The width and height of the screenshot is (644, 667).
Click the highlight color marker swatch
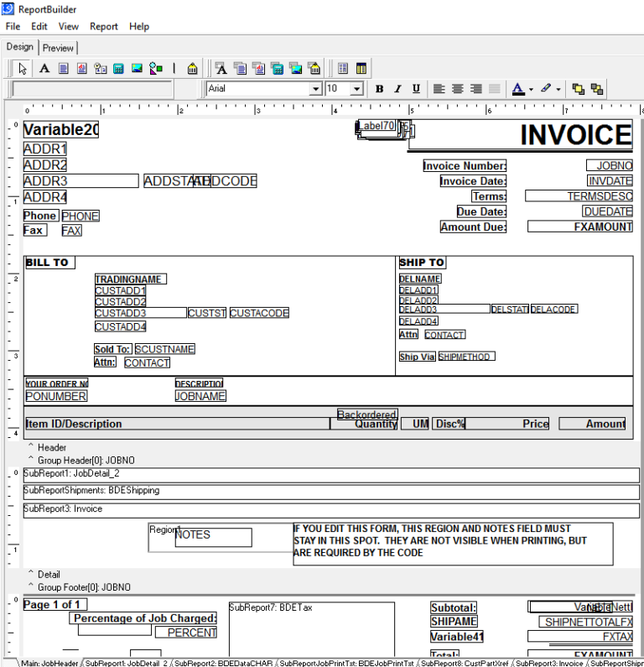click(x=546, y=88)
